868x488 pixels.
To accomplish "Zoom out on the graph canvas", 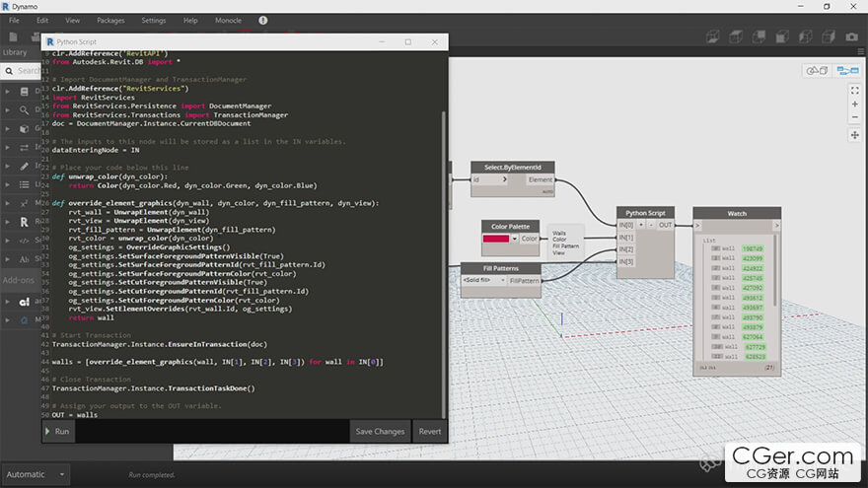I will 855,118.
